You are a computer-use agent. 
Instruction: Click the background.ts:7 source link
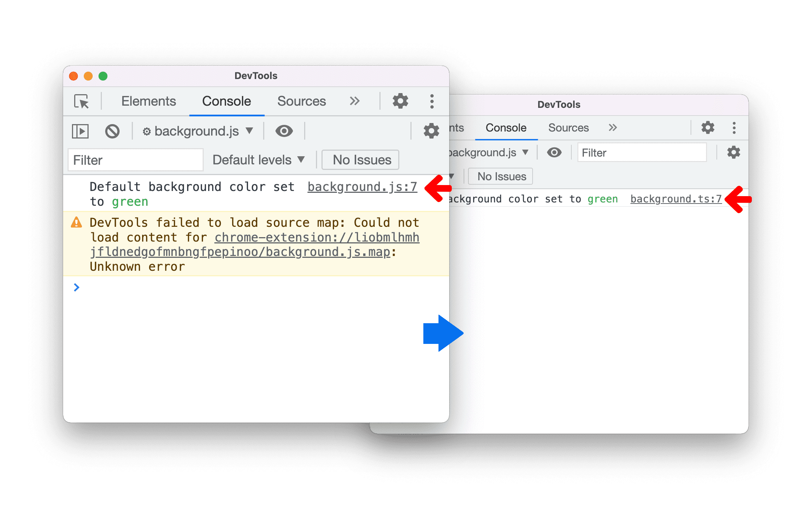pos(675,198)
